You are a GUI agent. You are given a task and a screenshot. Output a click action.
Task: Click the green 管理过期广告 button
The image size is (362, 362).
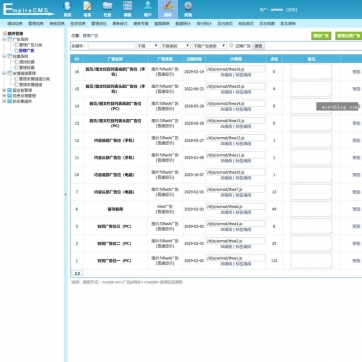click(x=348, y=36)
